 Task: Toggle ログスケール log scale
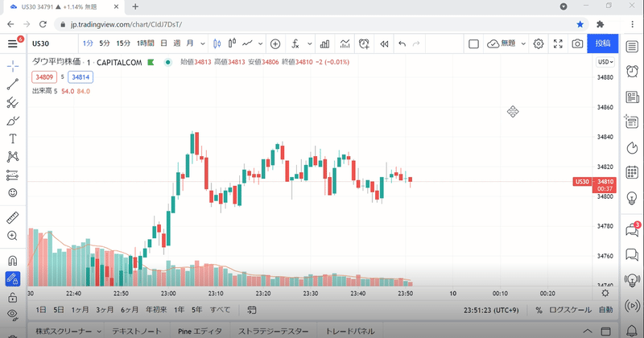570,311
